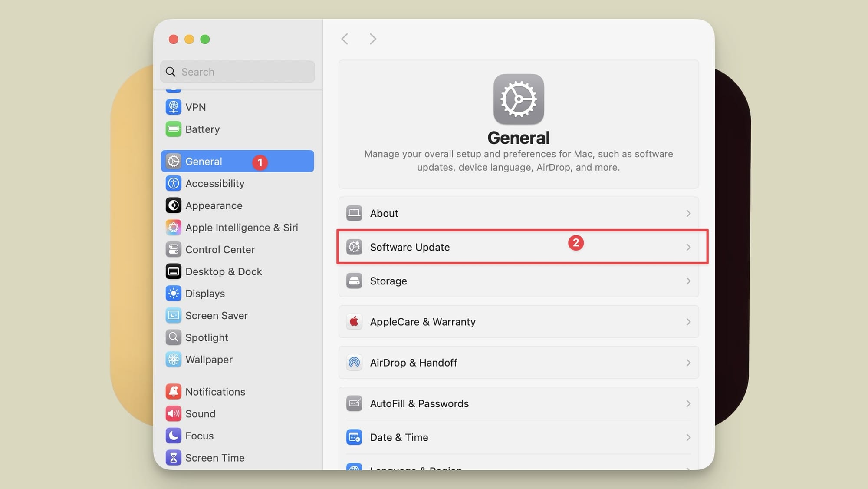Screen dimensions: 868x489
Task: Click the General gear icon in sidebar
Action: click(x=173, y=161)
